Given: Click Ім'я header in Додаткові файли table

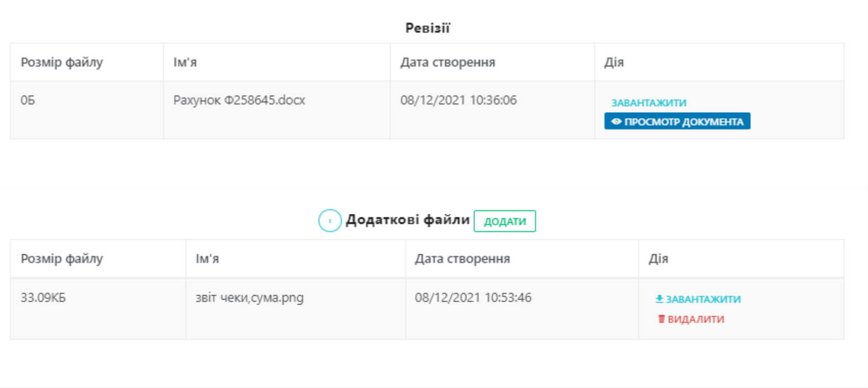Looking at the screenshot, I should coord(207,259).
